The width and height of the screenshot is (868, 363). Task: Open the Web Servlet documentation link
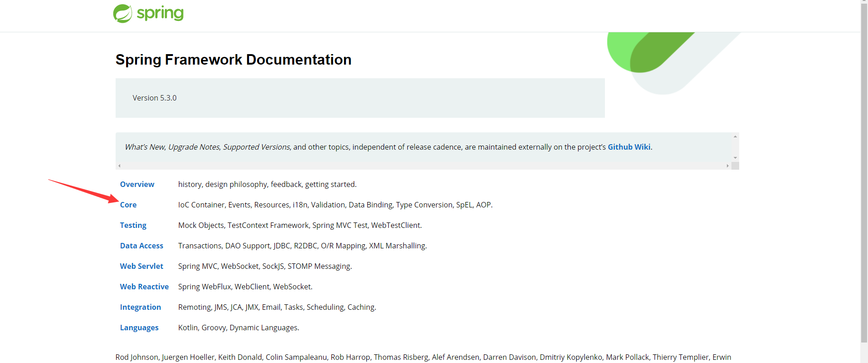pos(142,266)
